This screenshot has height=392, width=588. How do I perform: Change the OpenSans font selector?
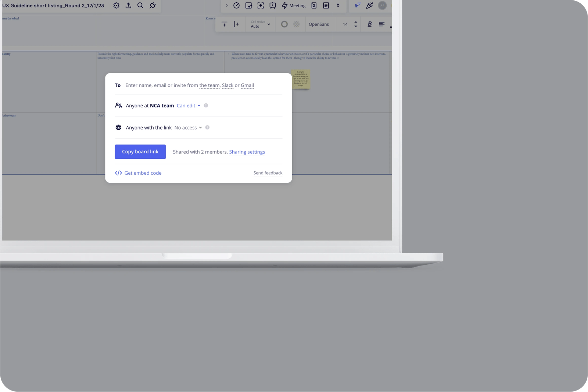319,24
